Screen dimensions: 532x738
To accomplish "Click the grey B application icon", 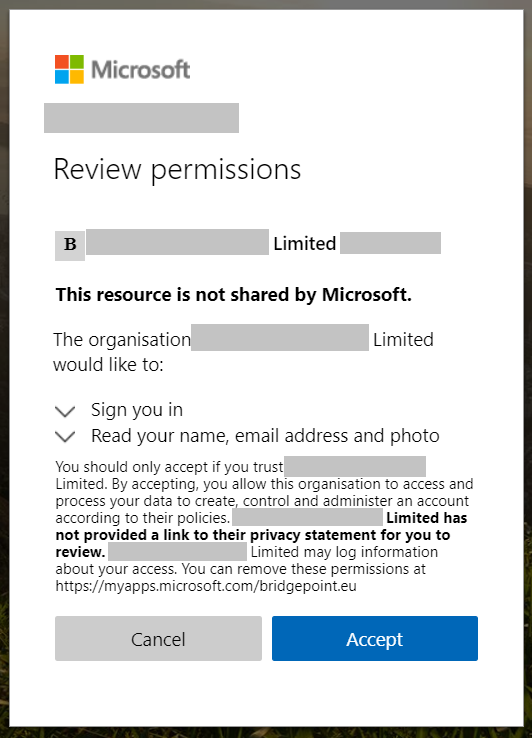I will tap(70, 245).
